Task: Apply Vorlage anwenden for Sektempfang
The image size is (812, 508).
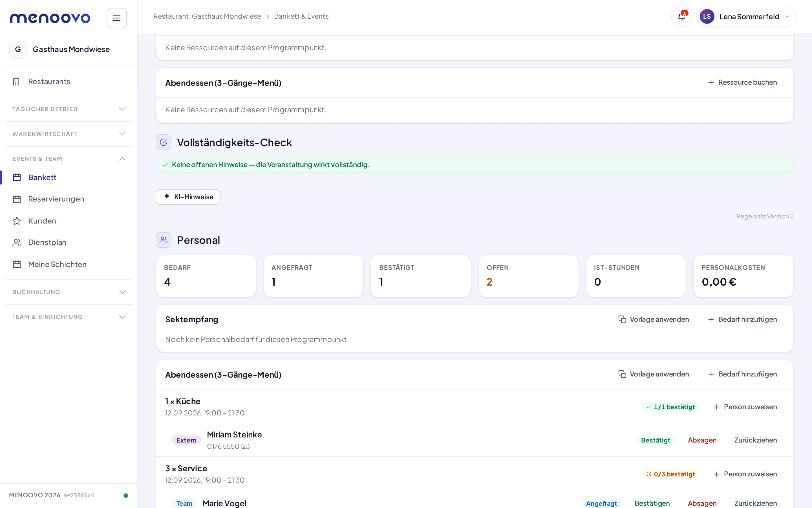Action: (654, 319)
